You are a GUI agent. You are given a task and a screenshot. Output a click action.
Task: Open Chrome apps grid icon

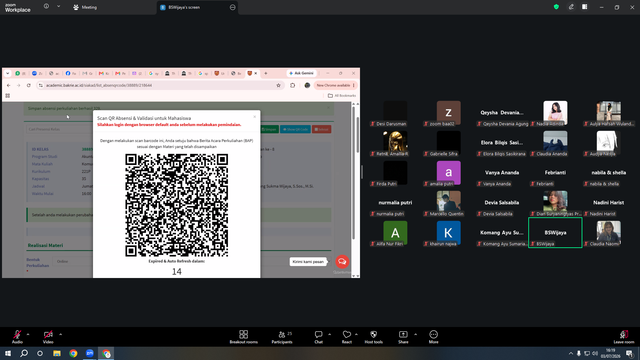(8, 96)
